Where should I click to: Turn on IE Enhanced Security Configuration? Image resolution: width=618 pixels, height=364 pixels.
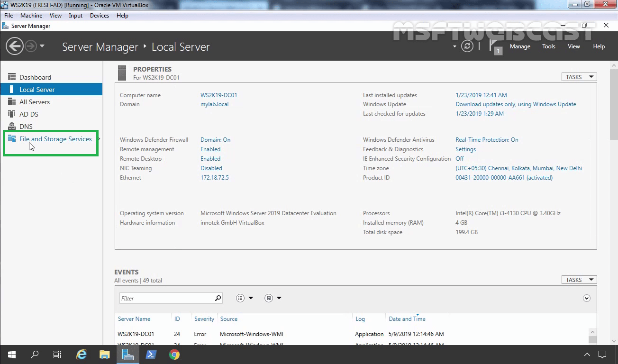459,158
